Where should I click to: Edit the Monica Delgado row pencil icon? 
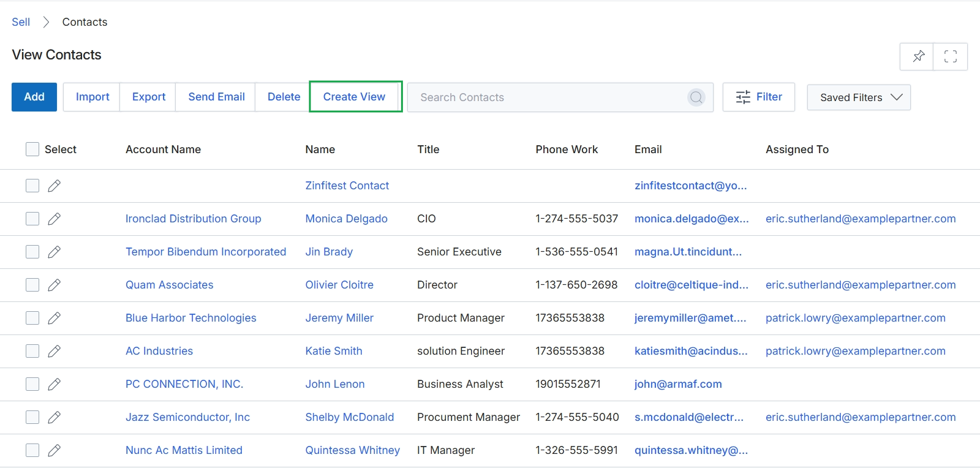click(x=54, y=219)
